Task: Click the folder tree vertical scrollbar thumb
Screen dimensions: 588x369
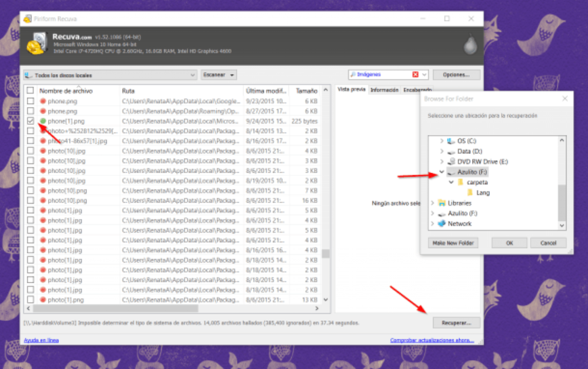Action: click(x=562, y=202)
